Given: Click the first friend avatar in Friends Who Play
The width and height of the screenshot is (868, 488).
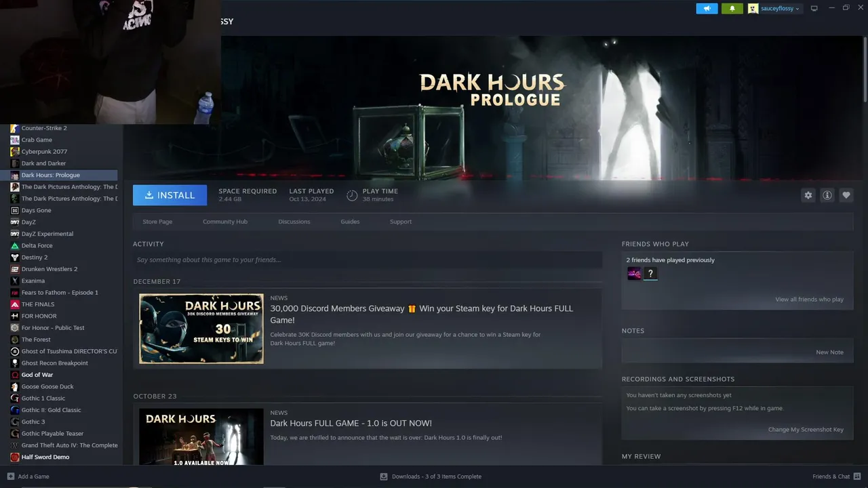Looking at the screenshot, I should pos(634,274).
